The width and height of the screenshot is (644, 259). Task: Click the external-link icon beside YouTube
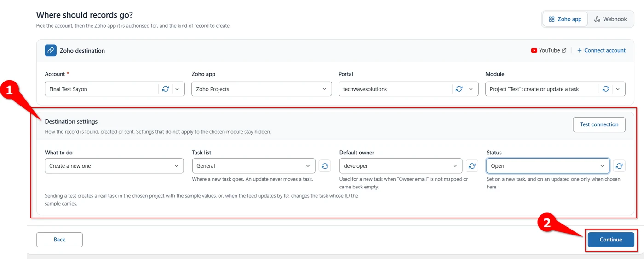(564, 51)
